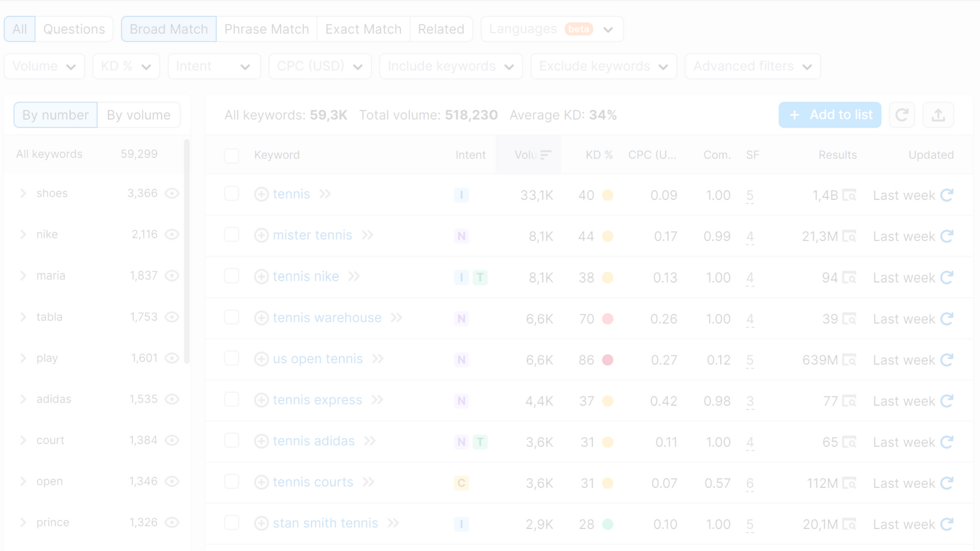View SERP icon for mister tennis results

(x=849, y=237)
